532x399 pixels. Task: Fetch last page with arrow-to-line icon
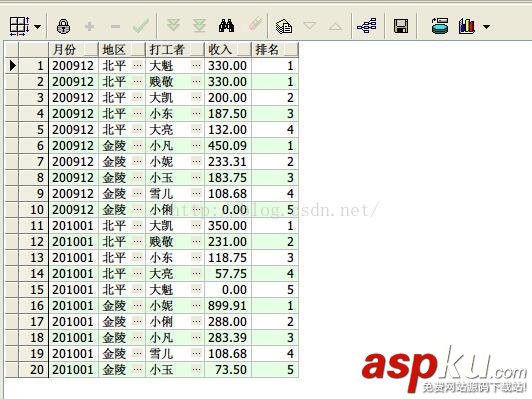(x=199, y=26)
